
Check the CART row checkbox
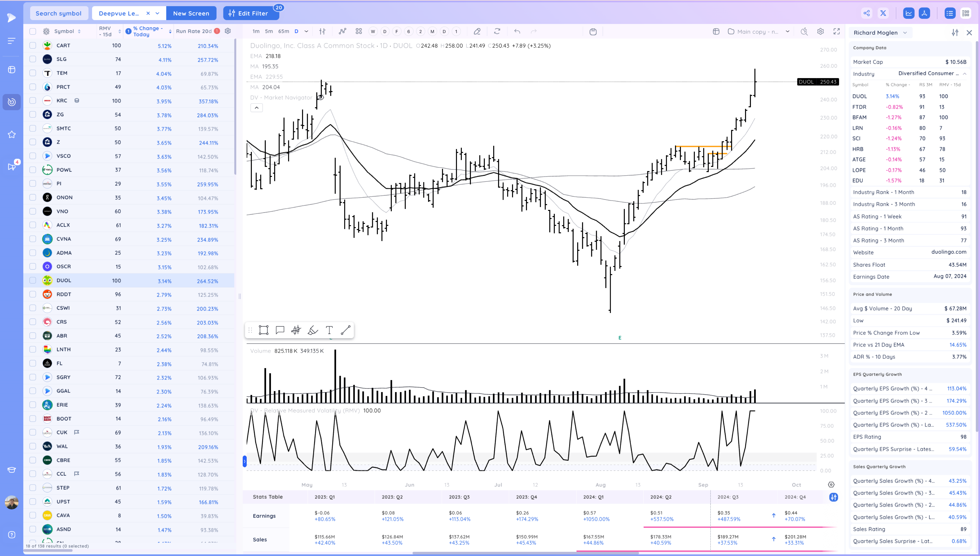click(x=33, y=46)
